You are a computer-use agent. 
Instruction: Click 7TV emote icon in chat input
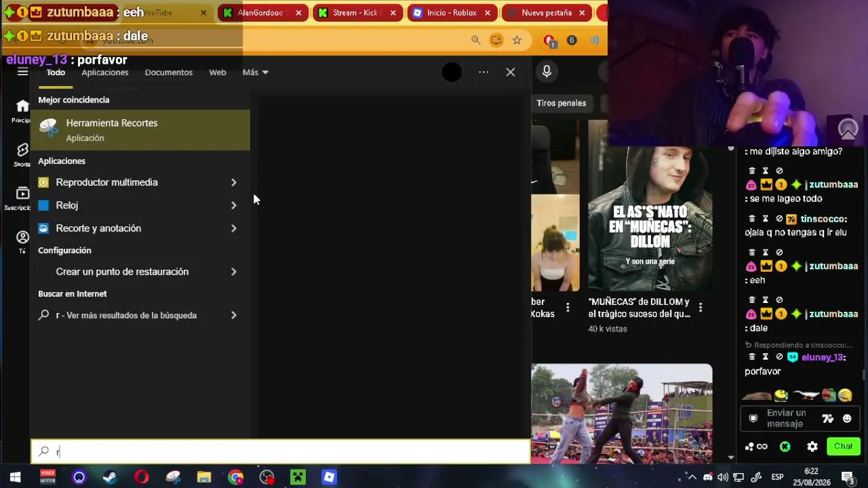pyautogui.click(x=827, y=419)
